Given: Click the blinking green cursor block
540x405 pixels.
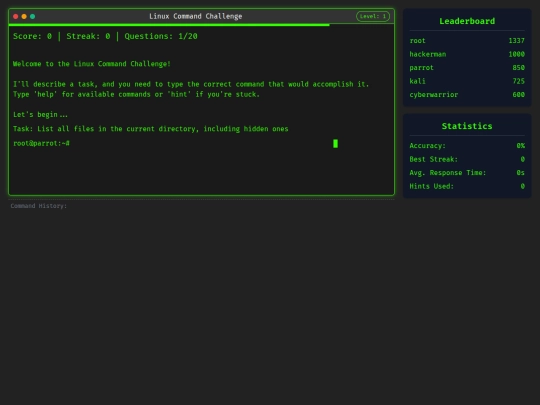Looking at the screenshot, I should point(335,144).
